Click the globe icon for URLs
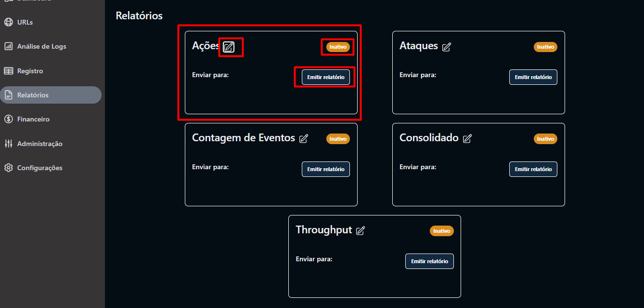644x308 pixels. [x=8, y=22]
